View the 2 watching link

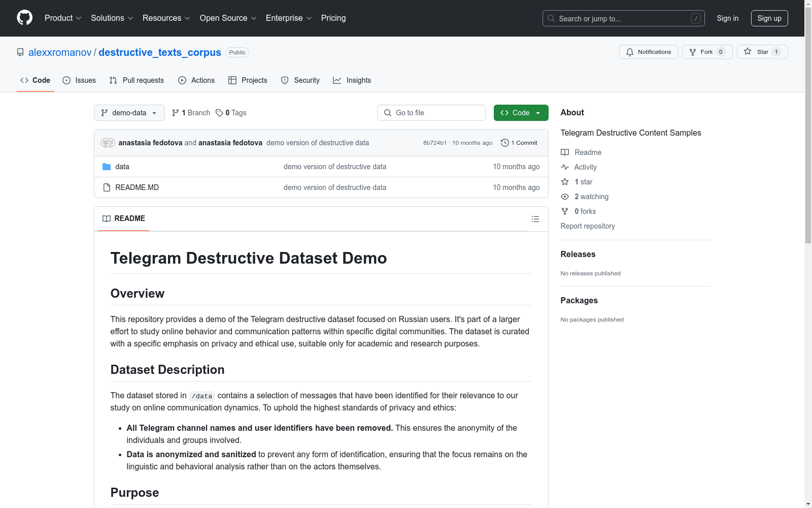[x=585, y=197]
